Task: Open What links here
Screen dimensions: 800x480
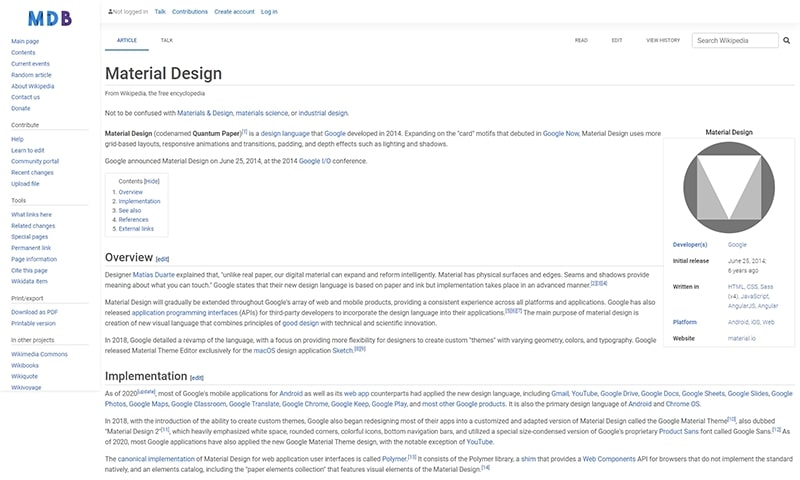Action: (x=31, y=215)
